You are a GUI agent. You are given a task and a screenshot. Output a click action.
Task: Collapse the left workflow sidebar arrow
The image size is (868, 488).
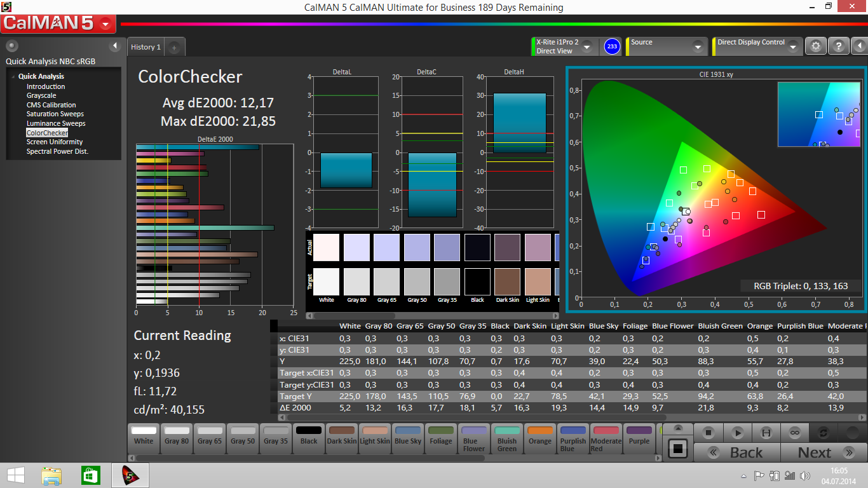click(x=115, y=46)
